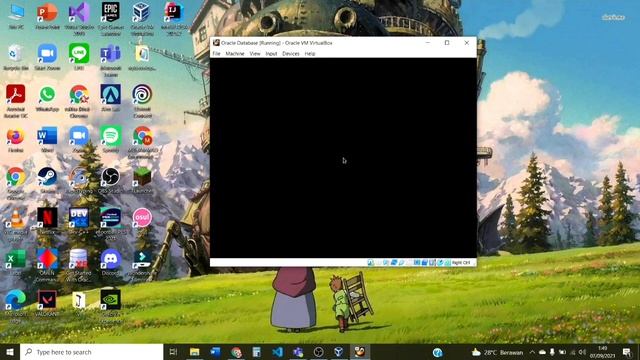Open Task View on the taskbar
Screen dimensions: 640x360
click(x=173, y=352)
